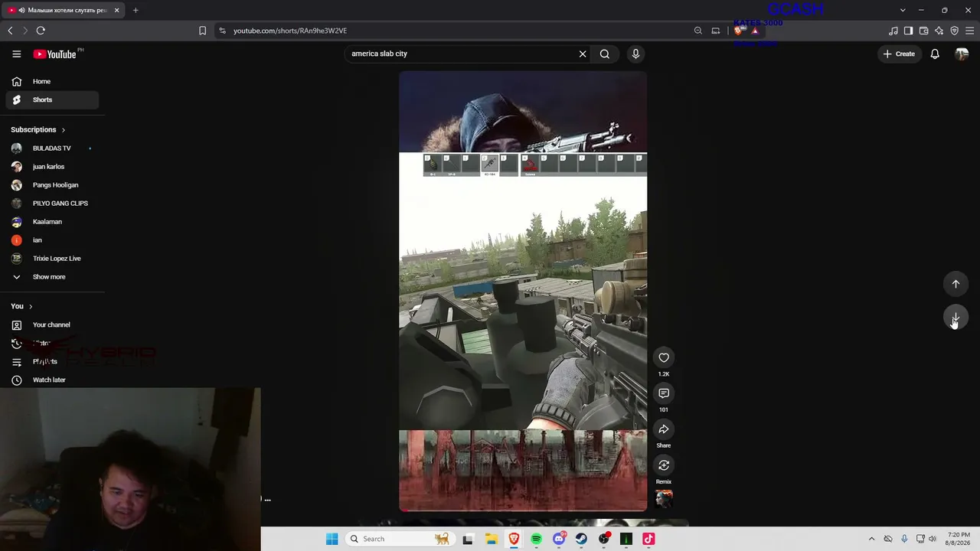The width and height of the screenshot is (980, 551).
Task: Expand subscriptions with Show more
Action: point(52,277)
